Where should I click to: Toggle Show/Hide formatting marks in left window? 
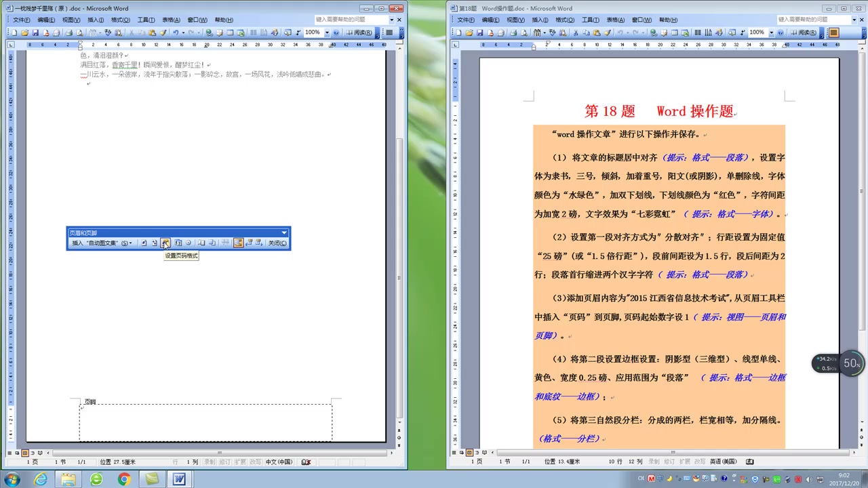click(298, 33)
